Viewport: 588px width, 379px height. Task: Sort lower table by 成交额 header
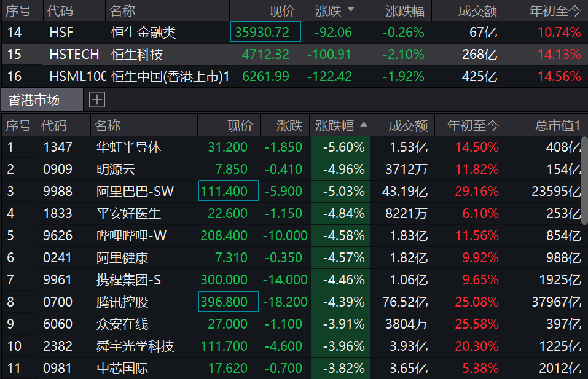pos(408,125)
